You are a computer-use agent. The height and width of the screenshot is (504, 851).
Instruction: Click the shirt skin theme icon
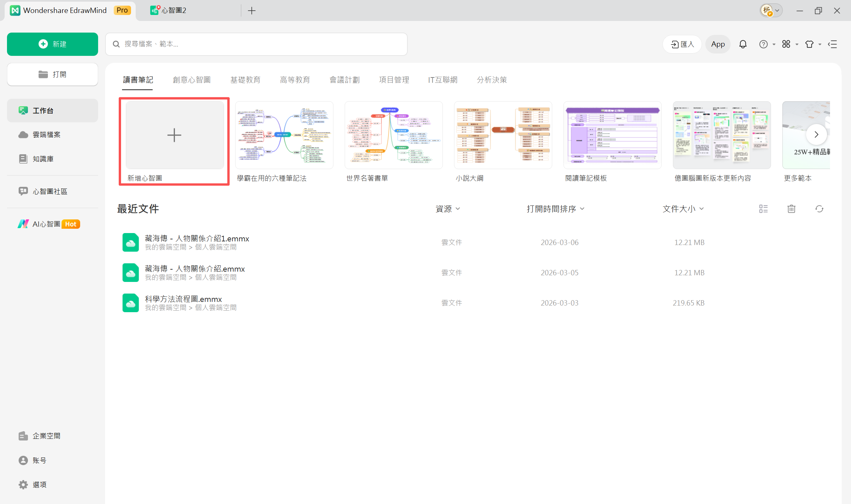[809, 44]
